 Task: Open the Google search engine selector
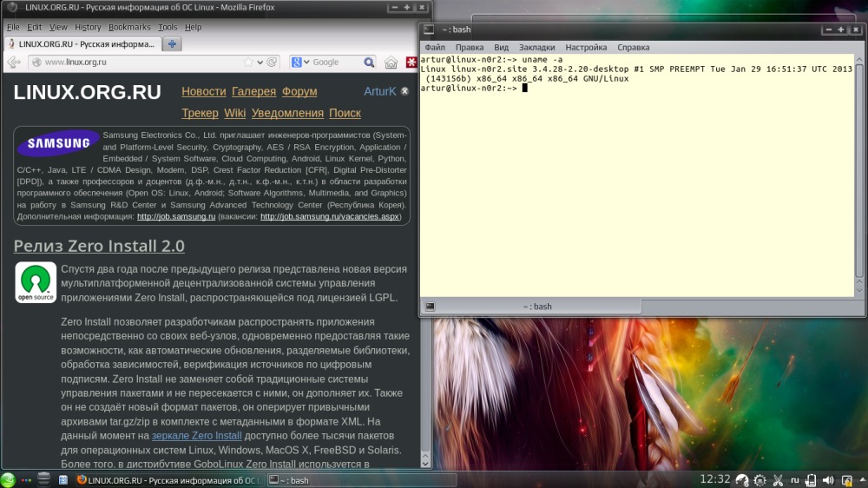300,62
